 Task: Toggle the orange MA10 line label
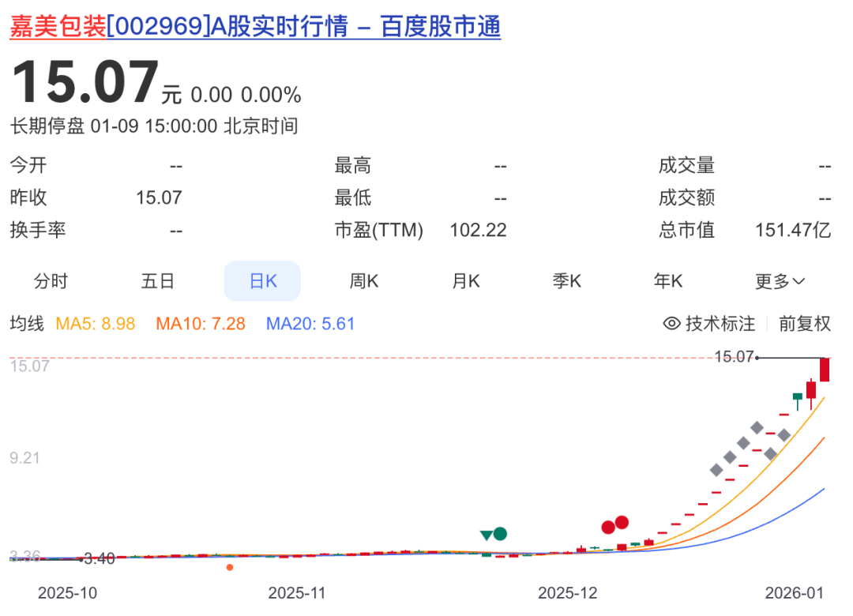tap(201, 324)
